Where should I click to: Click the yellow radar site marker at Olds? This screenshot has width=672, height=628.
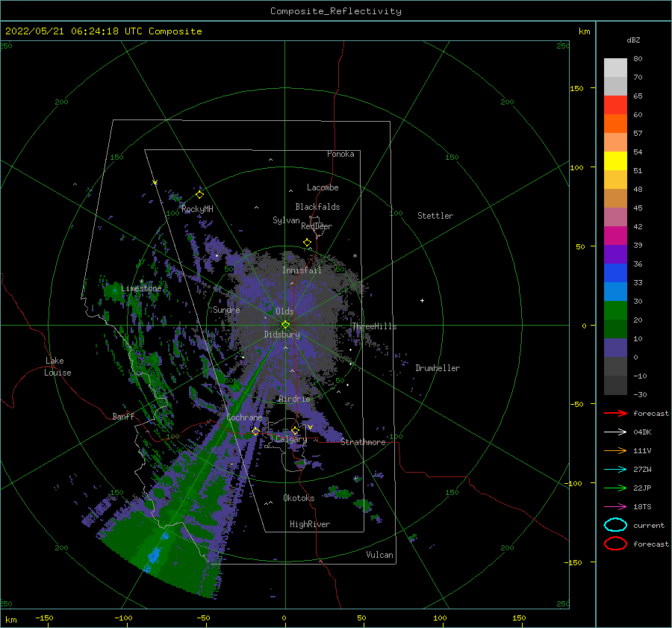pos(285,325)
